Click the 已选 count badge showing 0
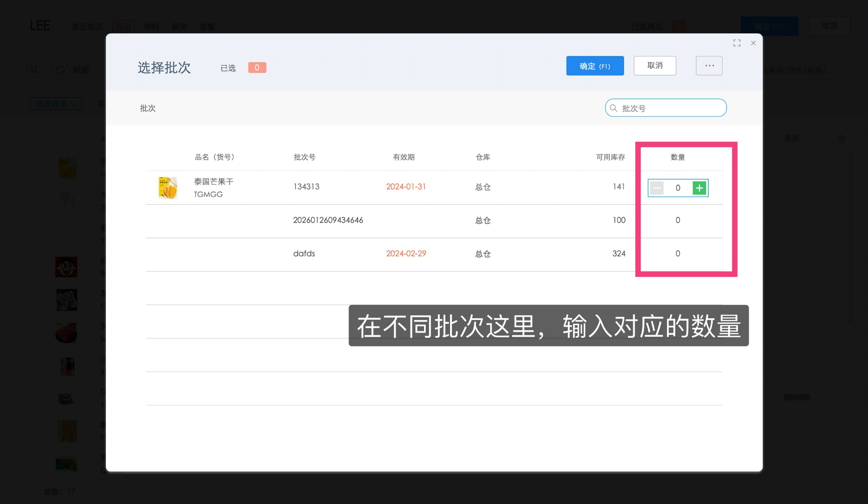The image size is (868, 504). click(x=256, y=67)
